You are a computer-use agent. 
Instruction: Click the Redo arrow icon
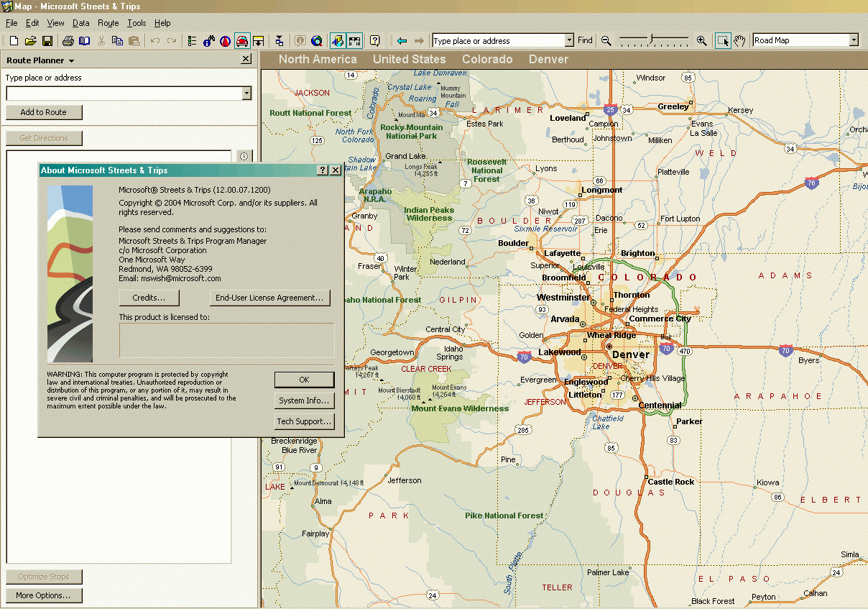click(172, 41)
